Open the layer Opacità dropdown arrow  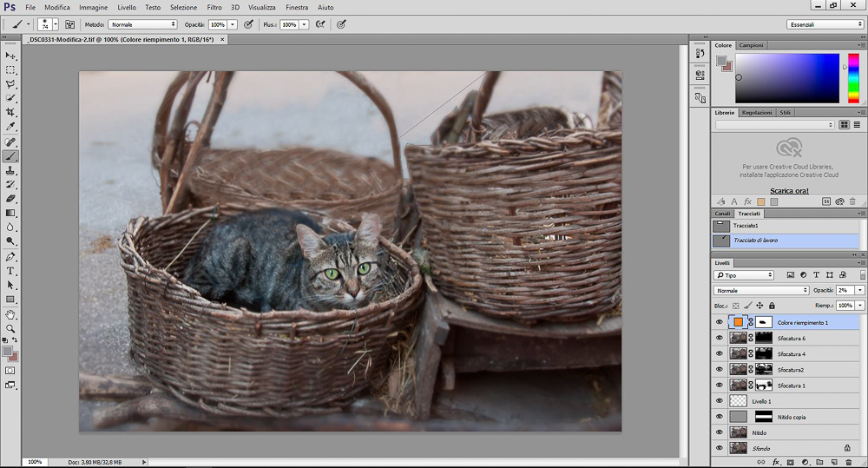coord(859,290)
